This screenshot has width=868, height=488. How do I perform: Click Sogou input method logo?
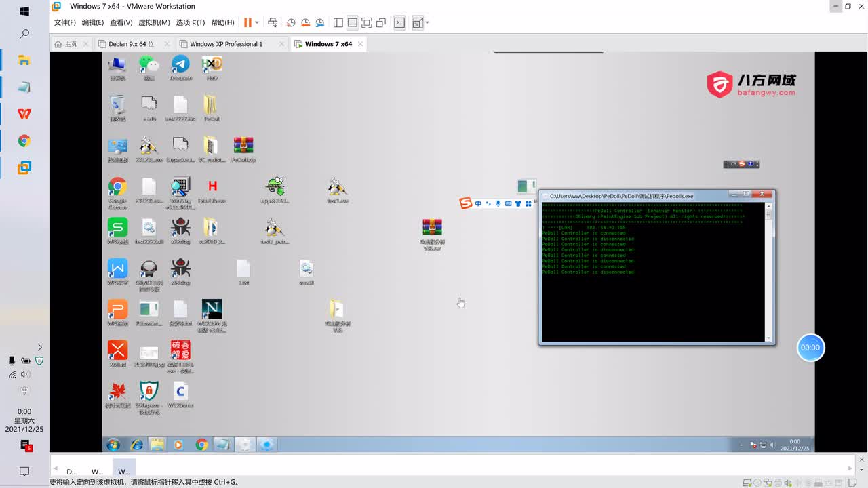point(465,203)
